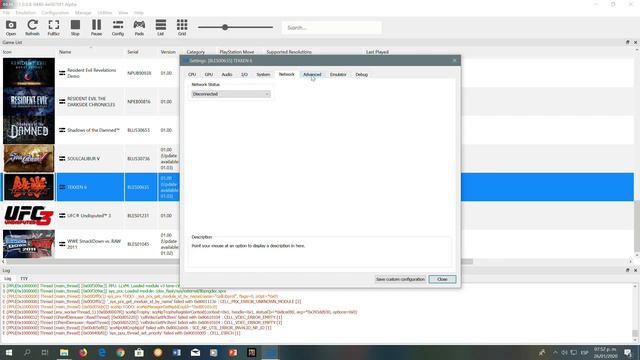Select the Log tab in log panel
This screenshot has height=360, width=640.
pos(8,279)
